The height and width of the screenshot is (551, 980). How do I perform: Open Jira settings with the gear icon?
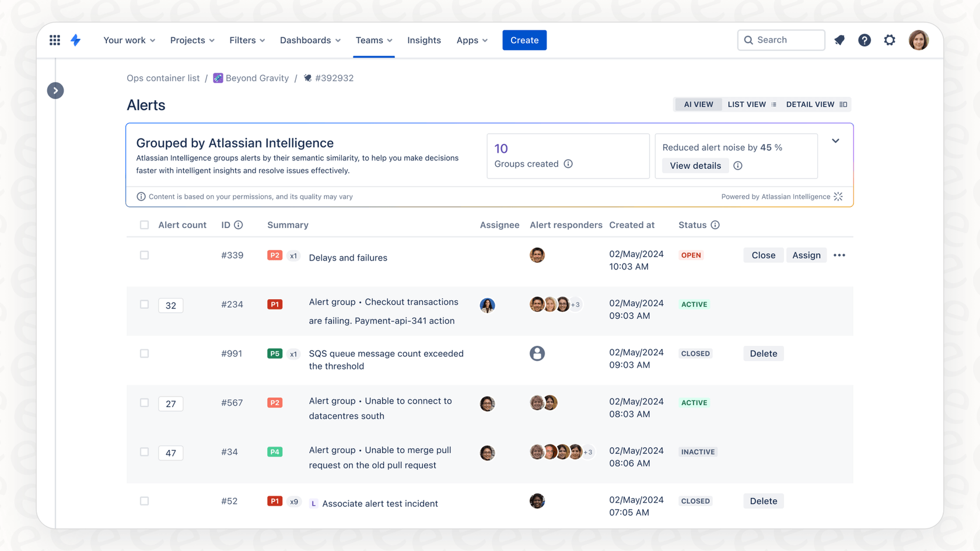coord(890,40)
